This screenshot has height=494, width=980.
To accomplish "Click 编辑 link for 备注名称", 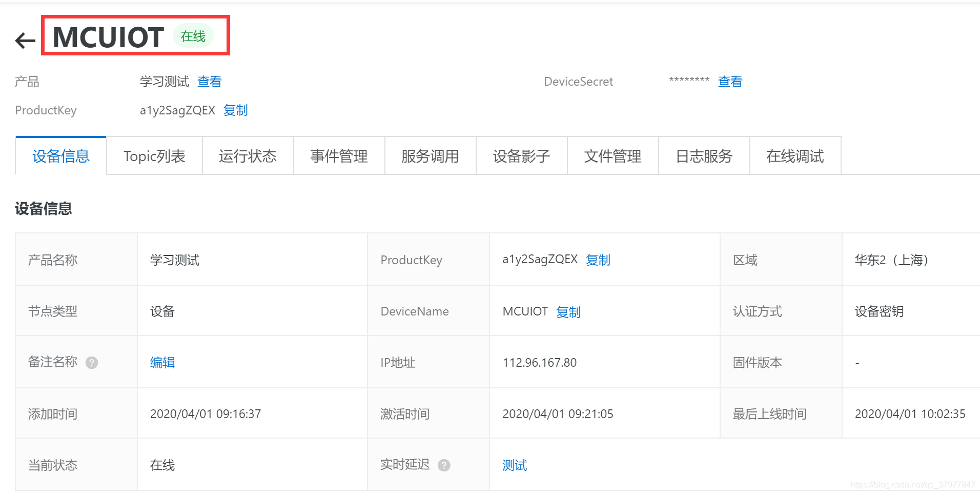I will [162, 363].
